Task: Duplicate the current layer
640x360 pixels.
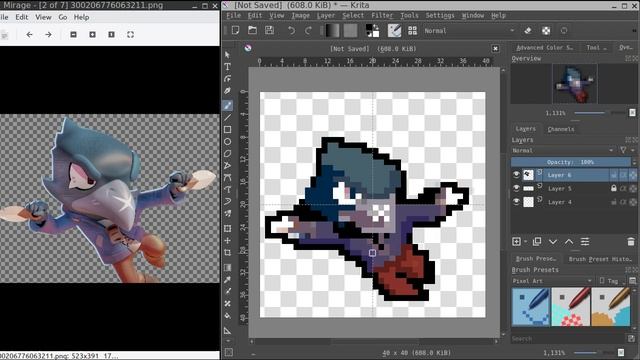Action: [x=537, y=242]
